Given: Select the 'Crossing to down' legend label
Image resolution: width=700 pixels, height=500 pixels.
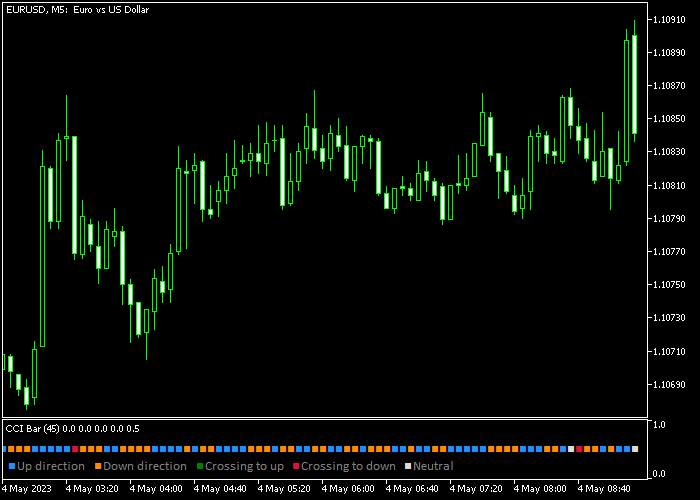Looking at the screenshot, I should pyautogui.click(x=348, y=467).
